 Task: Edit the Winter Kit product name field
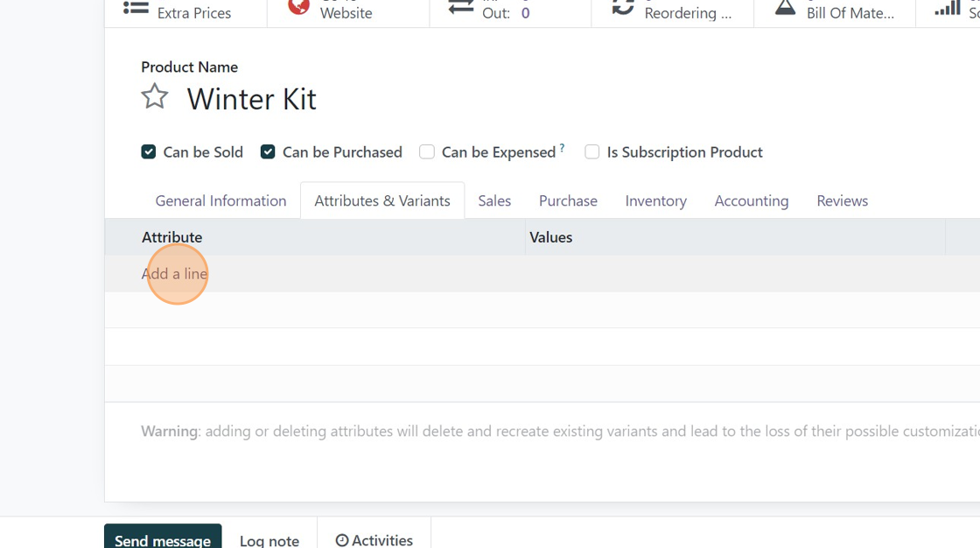click(252, 99)
